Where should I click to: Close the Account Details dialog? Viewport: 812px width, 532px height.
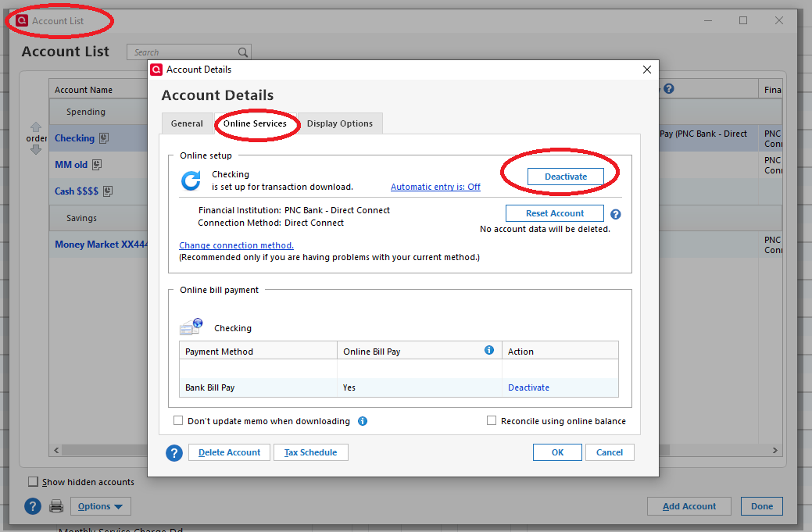(x=647, y=70)
